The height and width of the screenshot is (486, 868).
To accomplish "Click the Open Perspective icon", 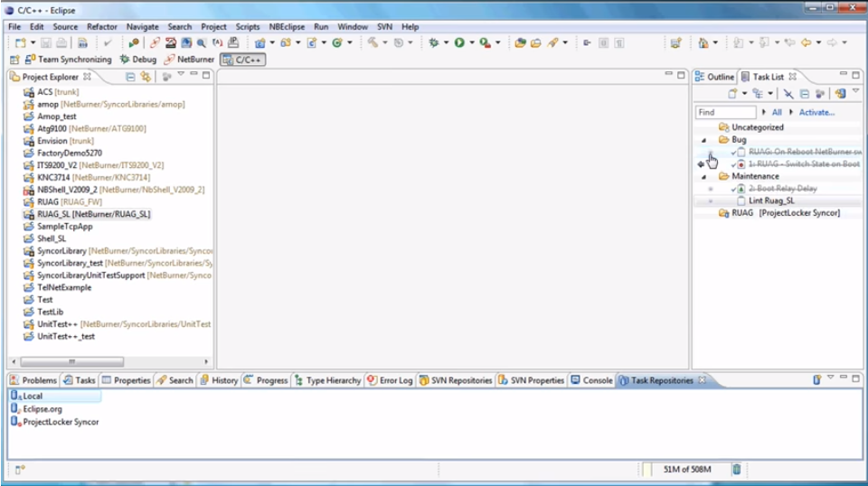I will click(x=15, y=60).
